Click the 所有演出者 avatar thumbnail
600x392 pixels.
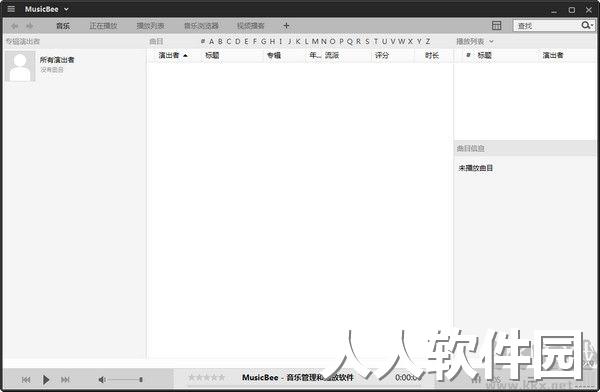(x=20, y=66)
